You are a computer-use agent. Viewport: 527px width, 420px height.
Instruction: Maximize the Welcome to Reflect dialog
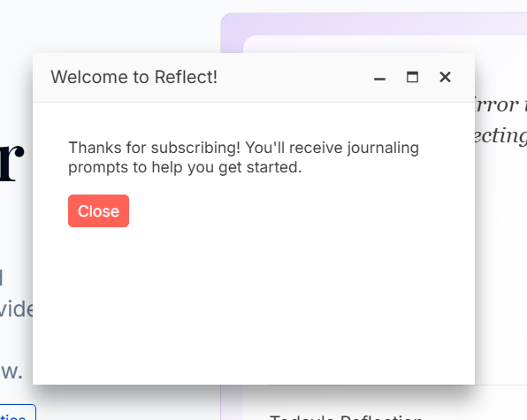412,77
